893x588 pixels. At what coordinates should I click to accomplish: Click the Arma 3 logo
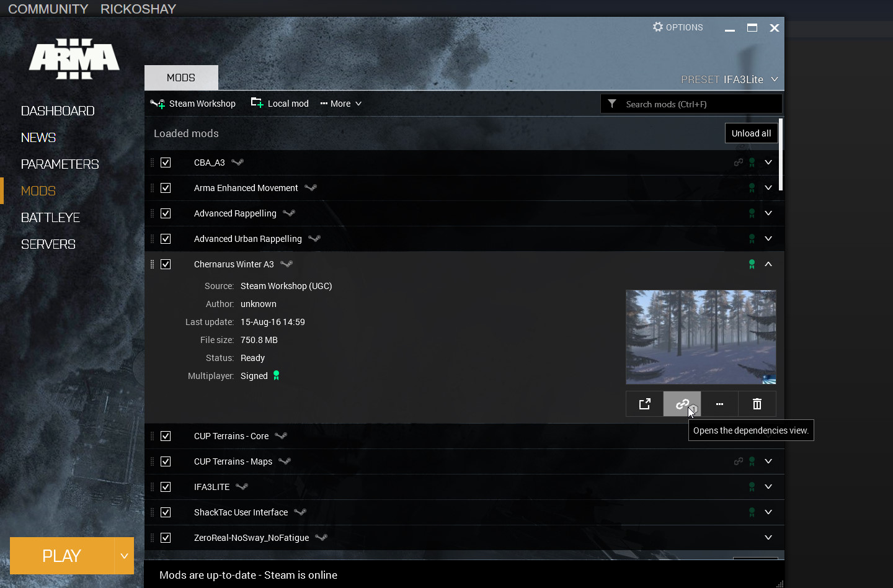(74, 59)
